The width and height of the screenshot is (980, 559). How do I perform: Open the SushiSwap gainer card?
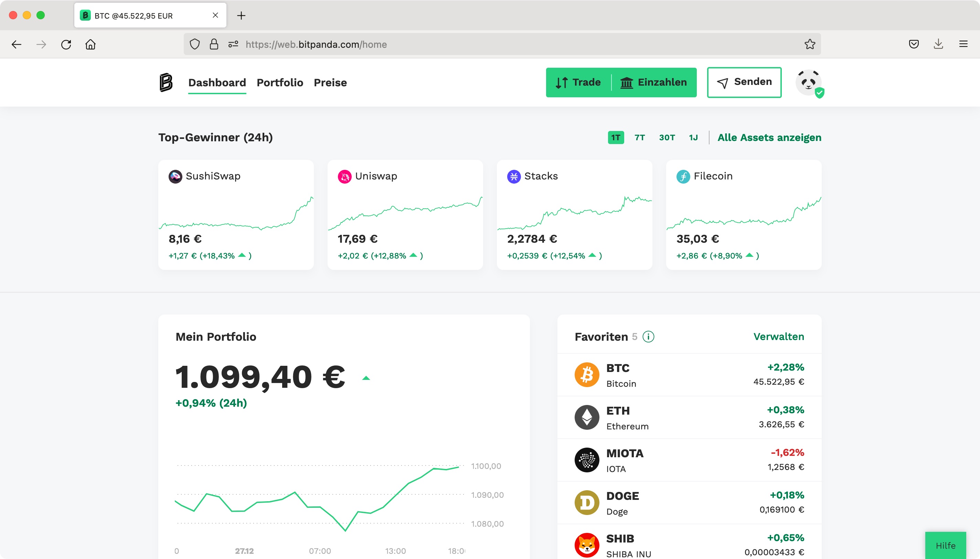pos(236,215)
